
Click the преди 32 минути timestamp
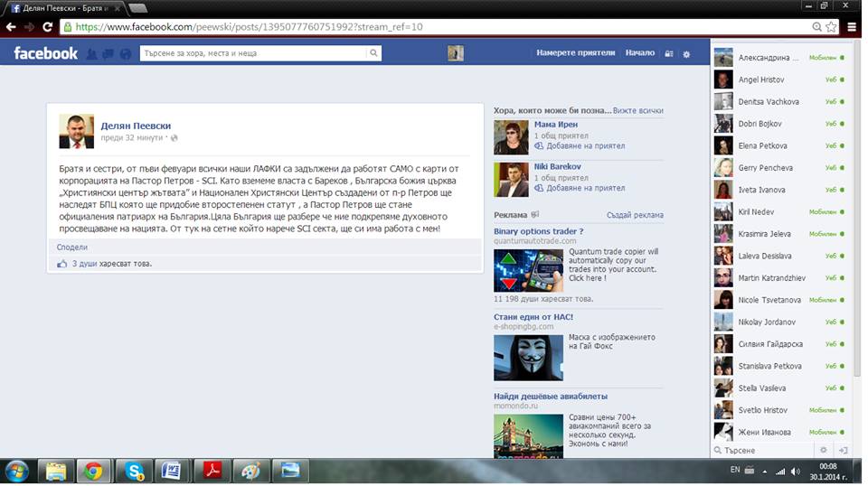click(132, 137)
